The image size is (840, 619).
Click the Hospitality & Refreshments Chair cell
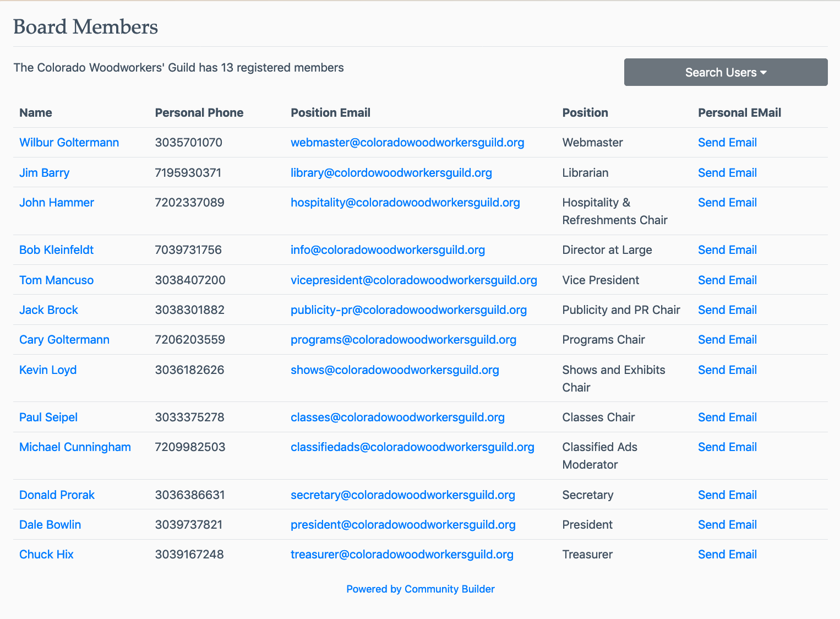[x=615, y=211]
